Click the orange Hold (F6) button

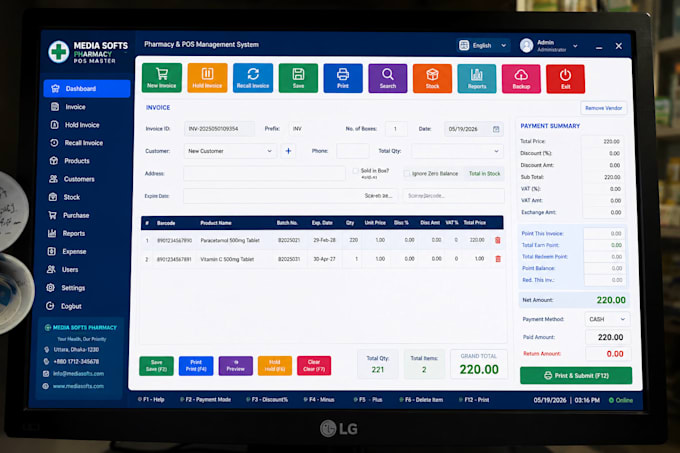[x=275, y=366]
